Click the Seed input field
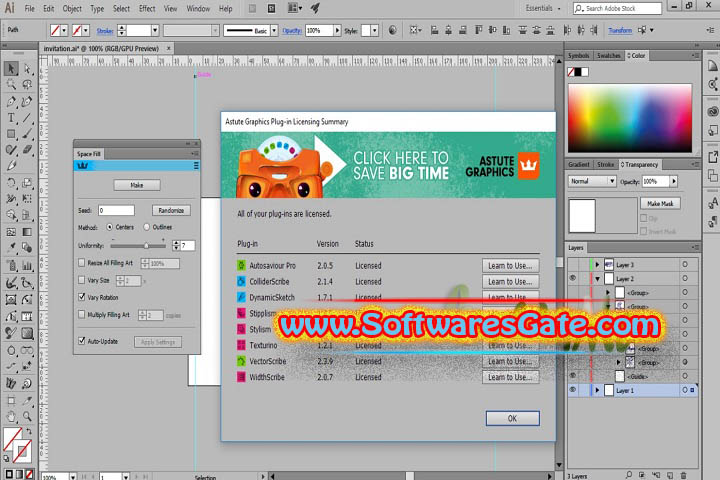Viewport: 720px width, 480px height. pyautogui.click(x=116, y=210)
